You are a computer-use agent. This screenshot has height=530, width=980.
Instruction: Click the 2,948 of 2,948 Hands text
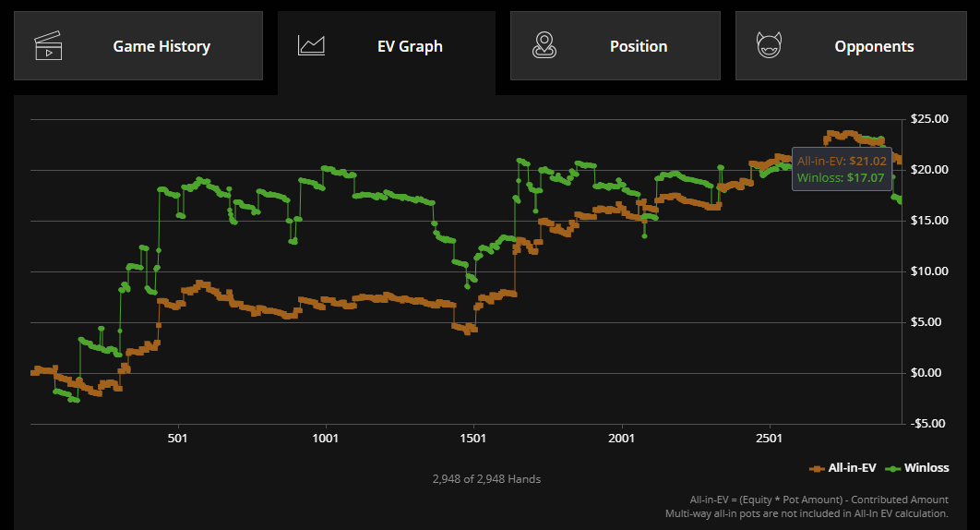point(487,479)
